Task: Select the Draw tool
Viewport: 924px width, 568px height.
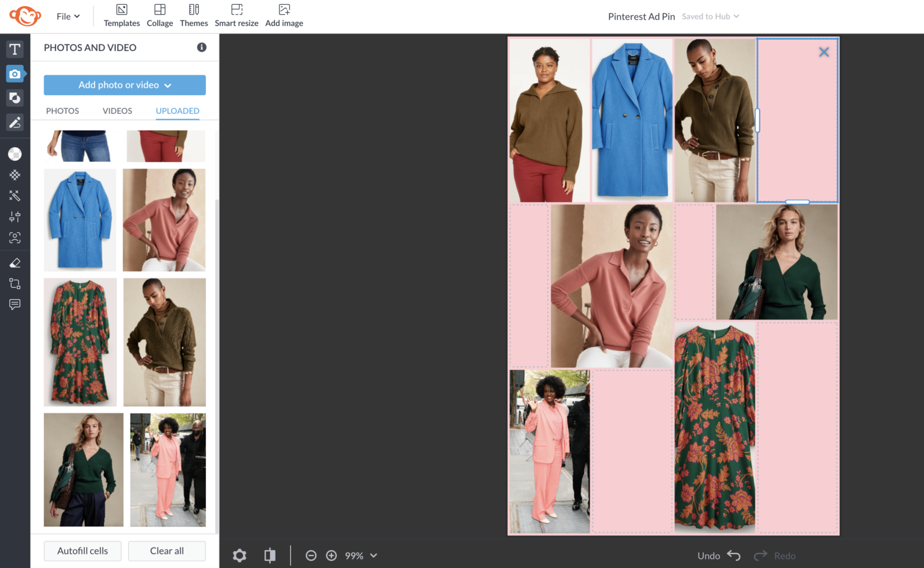Action: coord(14,122)
